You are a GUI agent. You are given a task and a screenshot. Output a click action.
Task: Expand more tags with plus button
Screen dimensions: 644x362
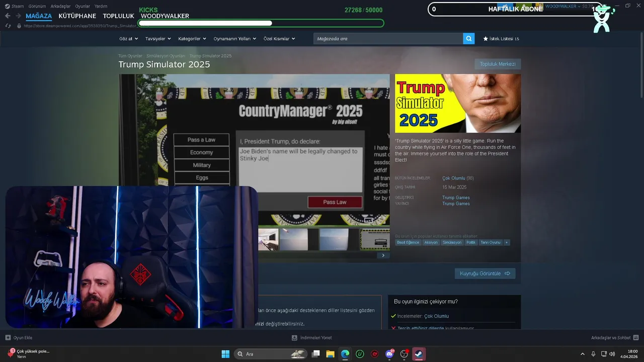(507, 242)
